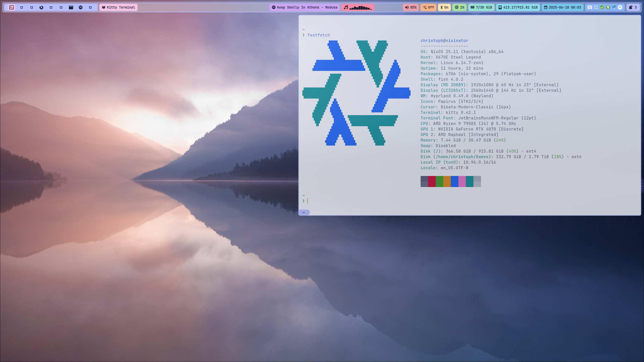Toggle Bluetooth module showing On

(x=444, y=7)
